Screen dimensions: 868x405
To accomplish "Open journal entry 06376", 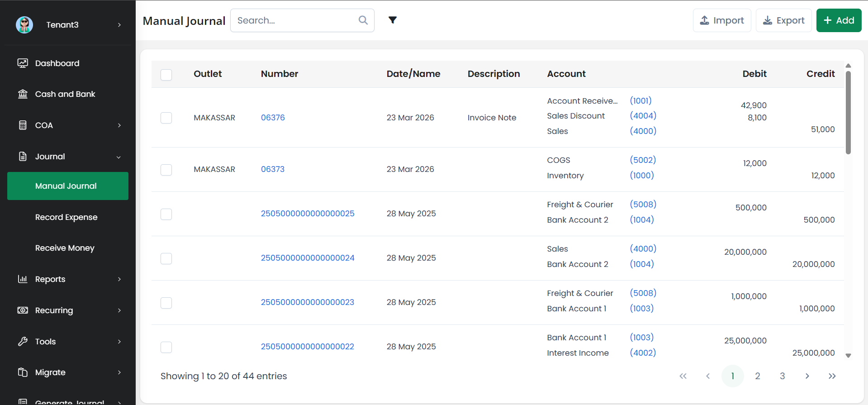I will pos(273,118).
